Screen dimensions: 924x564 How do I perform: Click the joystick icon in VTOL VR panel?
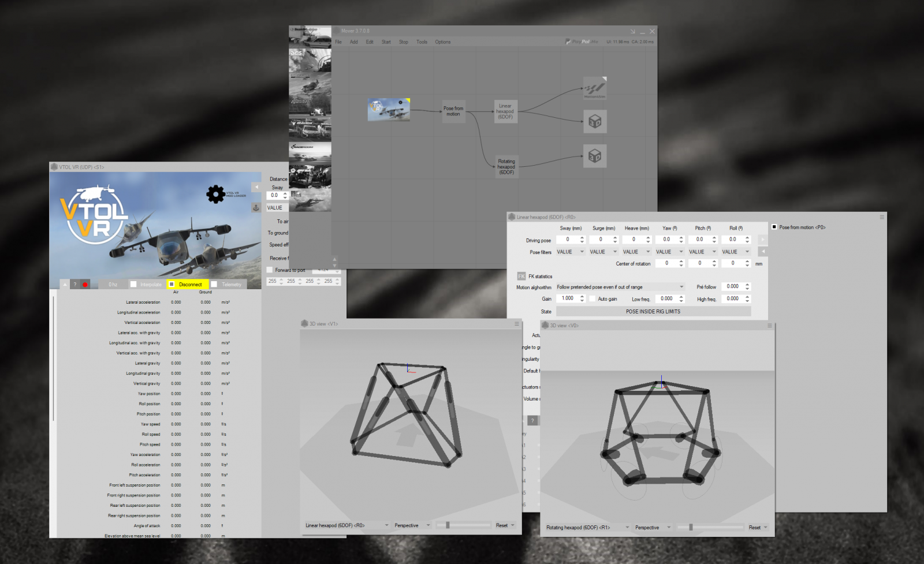256,208
